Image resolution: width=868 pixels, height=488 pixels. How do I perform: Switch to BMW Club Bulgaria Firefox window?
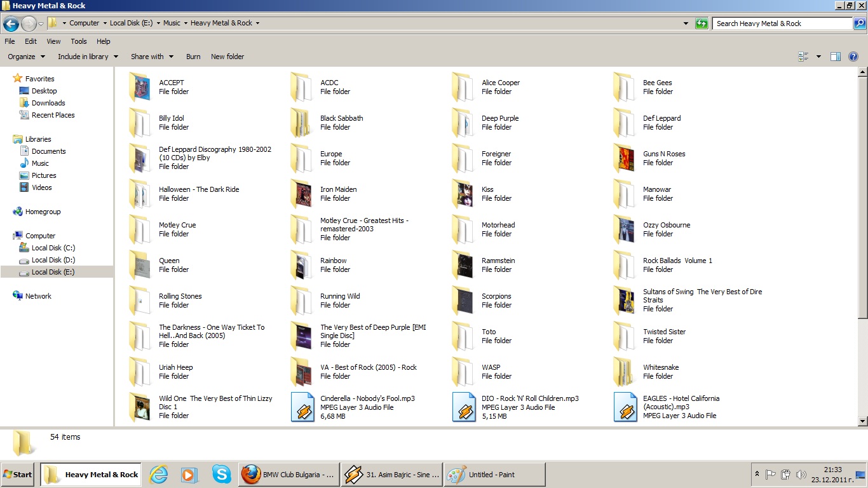pos(288,475)
